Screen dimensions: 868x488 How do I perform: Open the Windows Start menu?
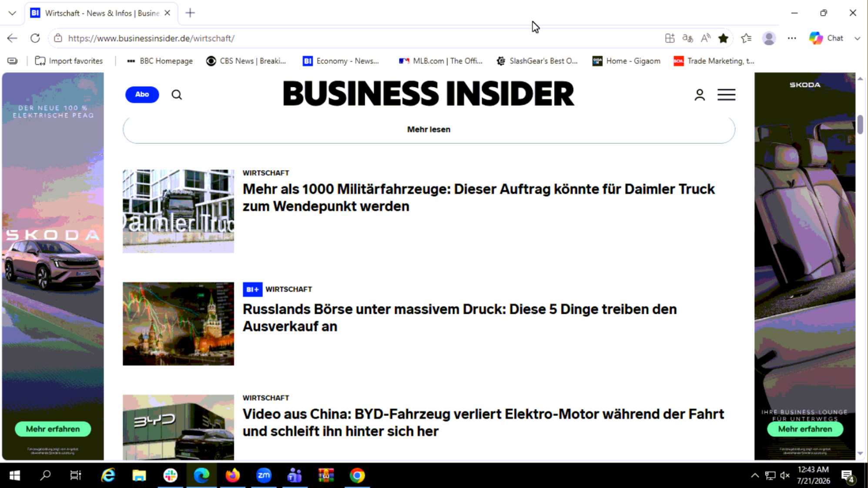pyautogui.click(x=15, y=475)
